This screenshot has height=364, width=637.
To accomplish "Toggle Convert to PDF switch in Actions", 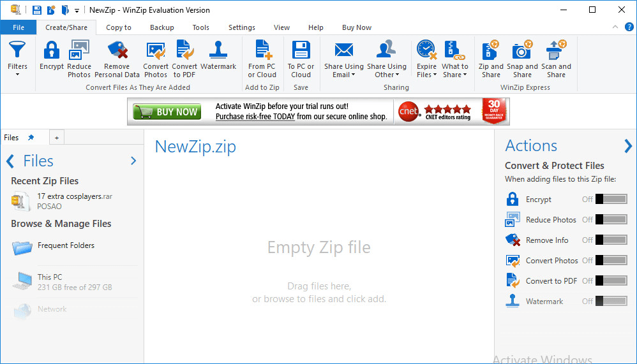I will click(611, 280).
